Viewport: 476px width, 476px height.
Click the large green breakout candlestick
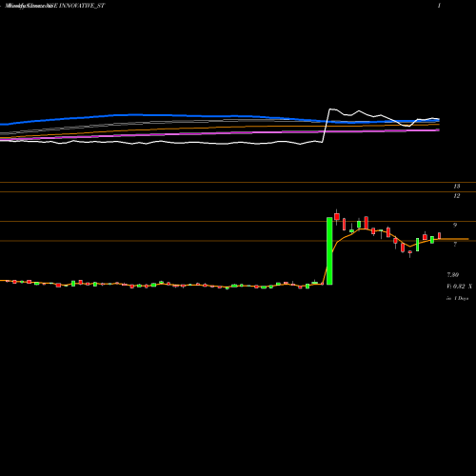tap(329, 250)
